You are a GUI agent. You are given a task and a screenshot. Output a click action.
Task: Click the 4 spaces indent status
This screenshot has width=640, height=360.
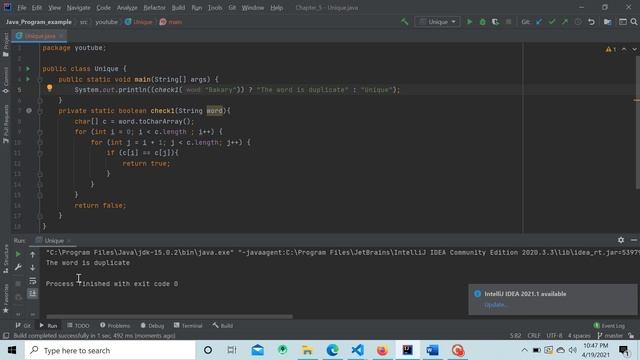click(579, 336)
